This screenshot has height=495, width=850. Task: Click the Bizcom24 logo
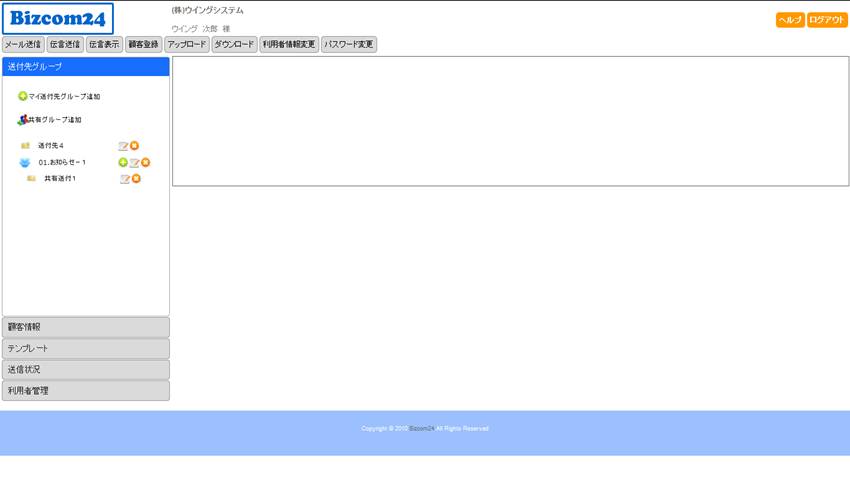click(x=58, y=19)
